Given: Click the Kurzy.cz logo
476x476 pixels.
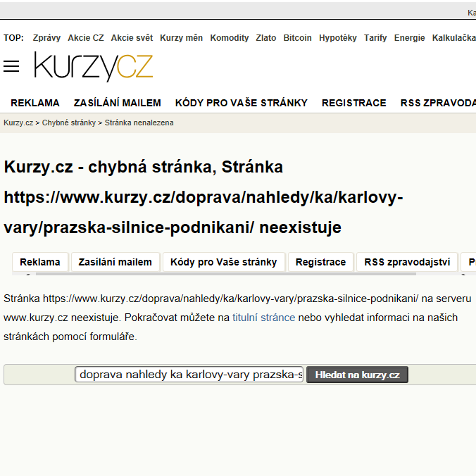Looking at the screenshot, I should [x=94, y=66].
